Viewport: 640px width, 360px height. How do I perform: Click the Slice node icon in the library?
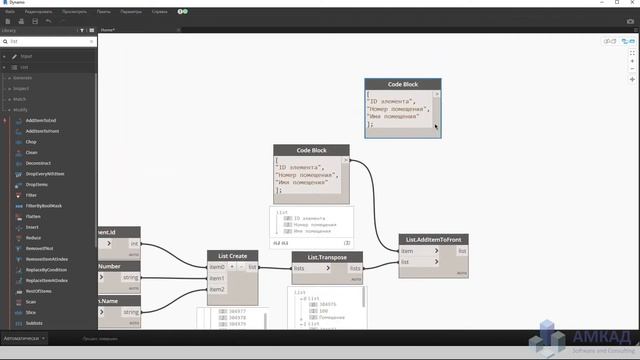click(x=19, y=313)
